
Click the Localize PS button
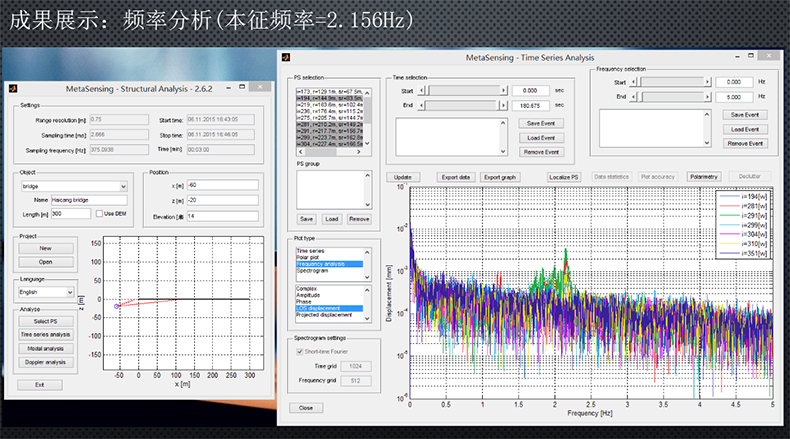tap(566, 177)
